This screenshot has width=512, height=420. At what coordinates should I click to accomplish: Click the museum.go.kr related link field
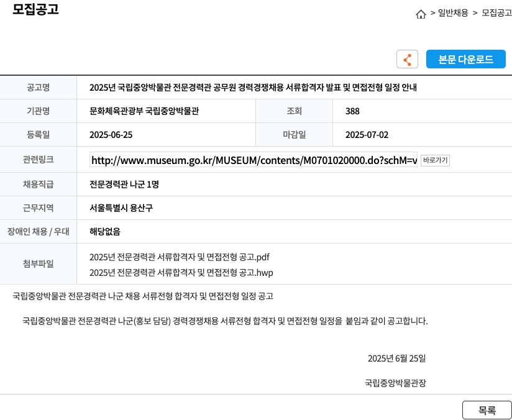pyautogui.click(x=254, y=160)
